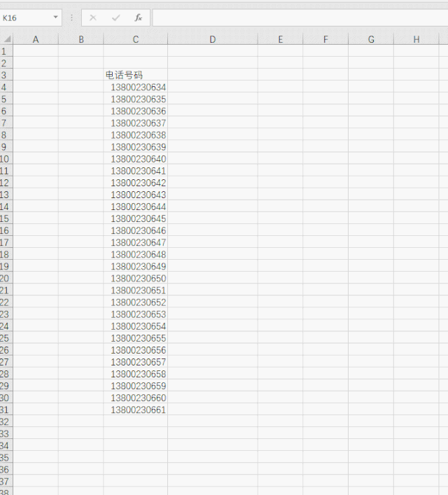
Task: Expand the Name Box dropdown arrow
Action: coord(55,17)
